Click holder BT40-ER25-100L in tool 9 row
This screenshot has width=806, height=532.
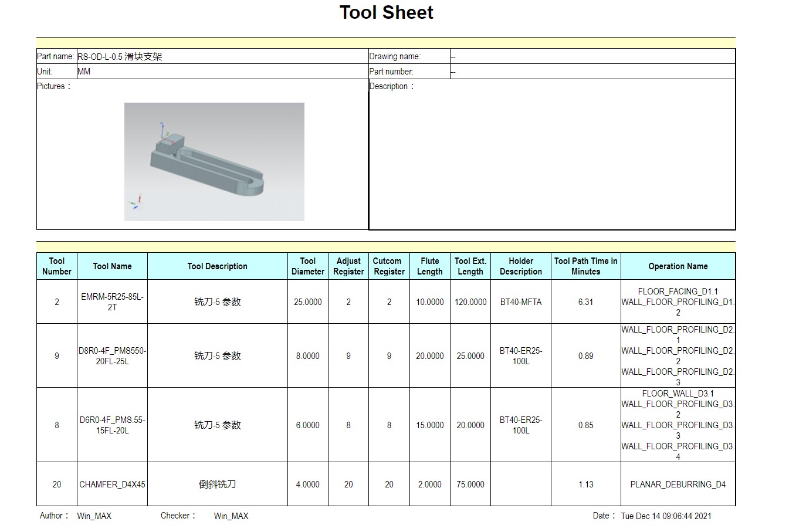click(521, 356)
